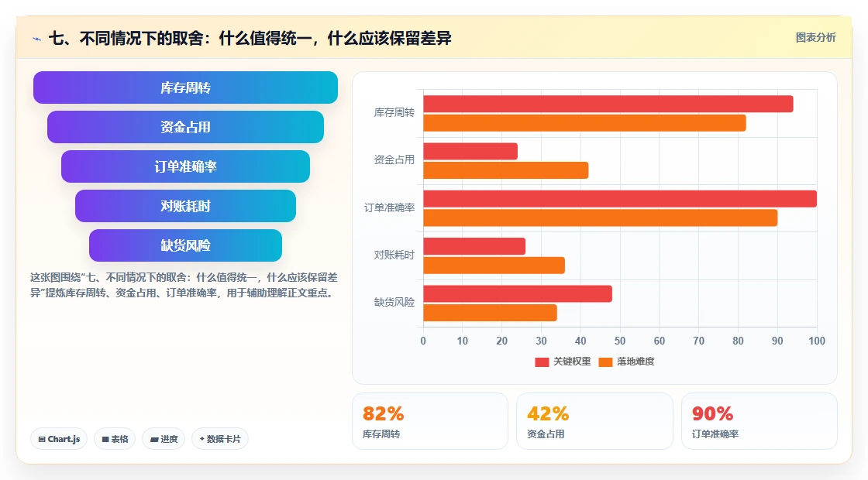Toggle the 落地难度 legend orange swatch
The width and height of the screenshot is (868, 480).
(605, 362)
